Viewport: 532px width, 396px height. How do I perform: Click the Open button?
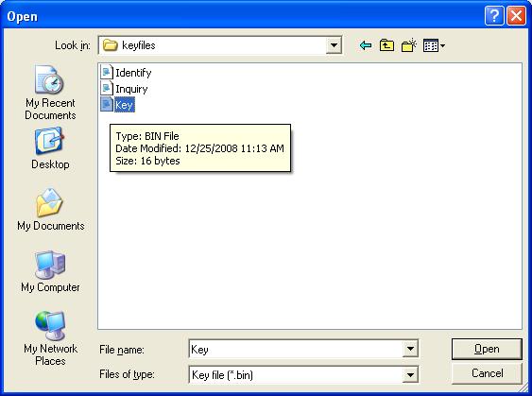click(487, 349)
